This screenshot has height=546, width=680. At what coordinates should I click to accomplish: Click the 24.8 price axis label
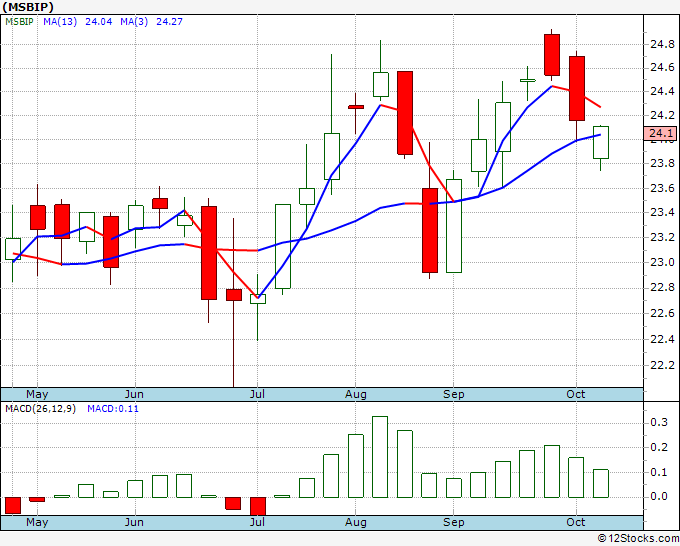point(662,44)
